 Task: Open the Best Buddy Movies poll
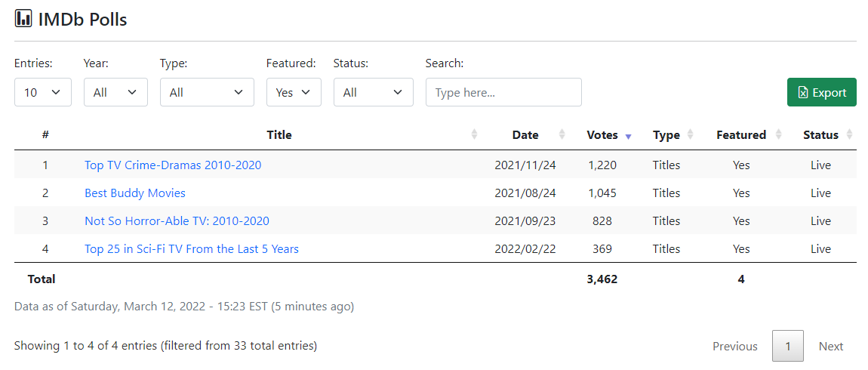coord(135,193)
